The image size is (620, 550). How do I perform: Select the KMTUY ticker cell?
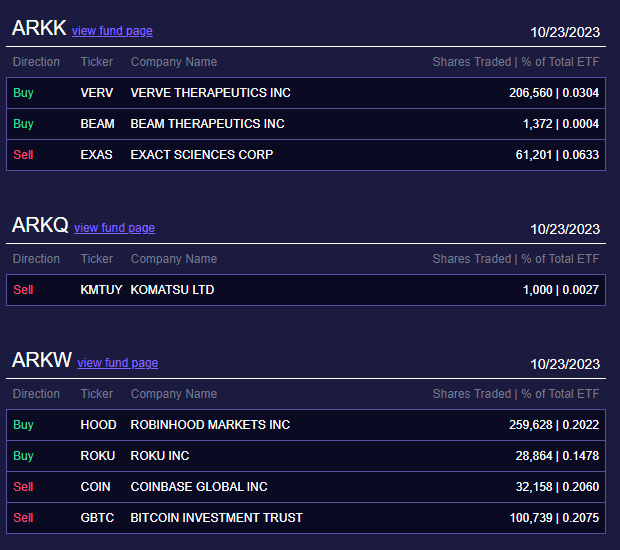coord(102,290)
